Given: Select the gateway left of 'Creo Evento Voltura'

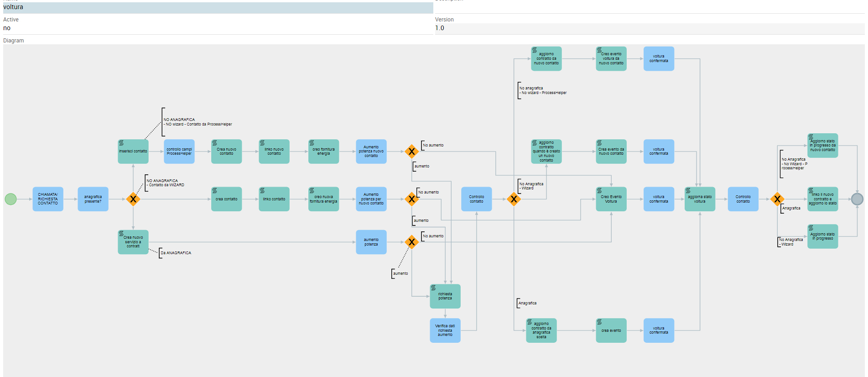Looking at the screenshot, I should [514, 199].
